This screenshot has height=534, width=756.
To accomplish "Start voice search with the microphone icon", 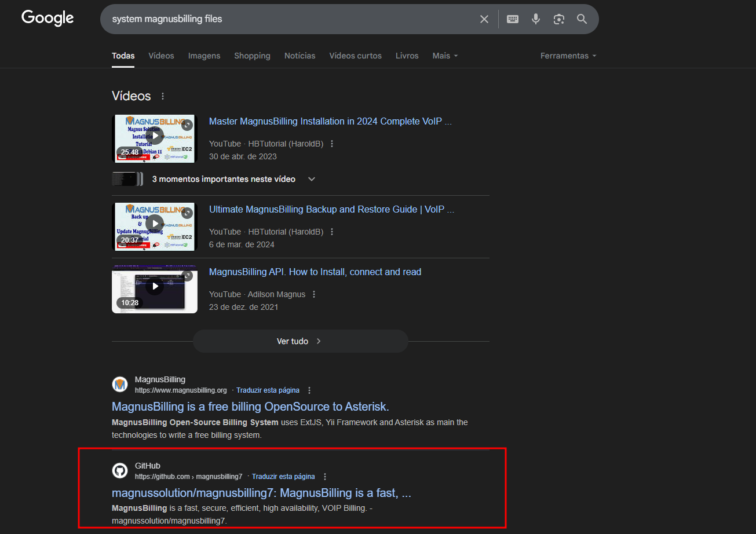I will click(536, 19).
